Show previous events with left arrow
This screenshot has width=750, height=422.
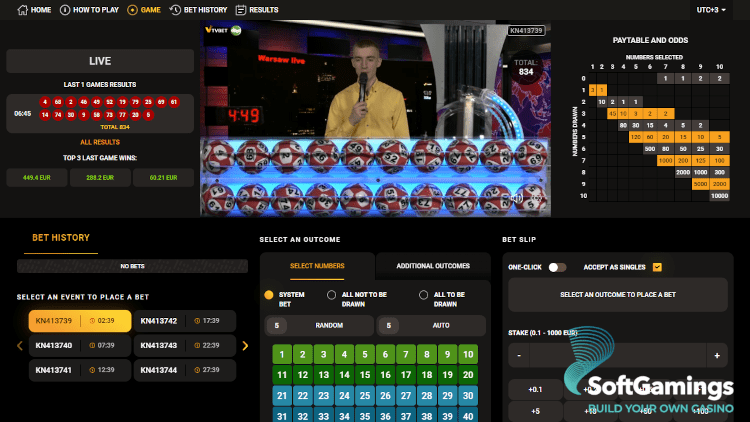18,346
